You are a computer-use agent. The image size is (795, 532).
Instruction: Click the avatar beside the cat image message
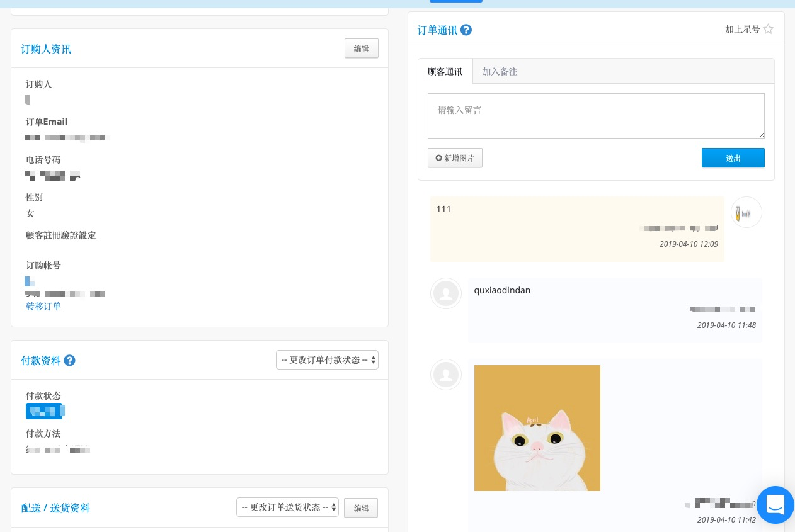click(x=446, y=375)
